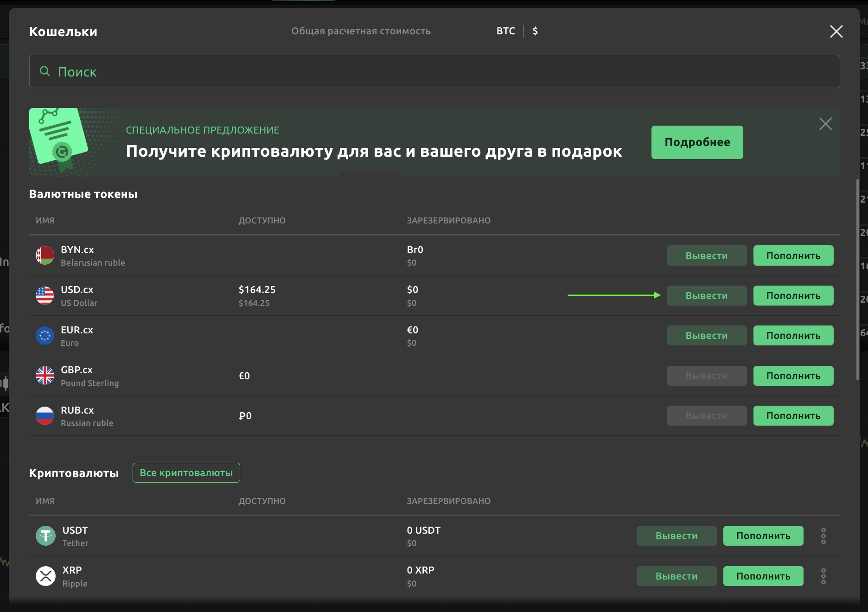Click the XRP Ripple coin icon
This screenshot has height=612, width=868.
(x=45, y=576)
